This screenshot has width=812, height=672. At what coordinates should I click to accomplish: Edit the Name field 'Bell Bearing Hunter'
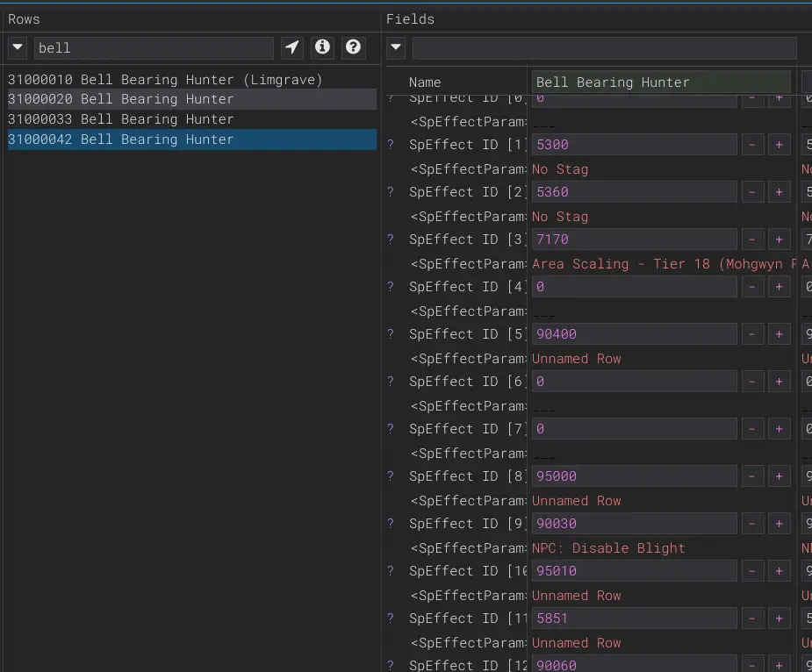(661, 82)
